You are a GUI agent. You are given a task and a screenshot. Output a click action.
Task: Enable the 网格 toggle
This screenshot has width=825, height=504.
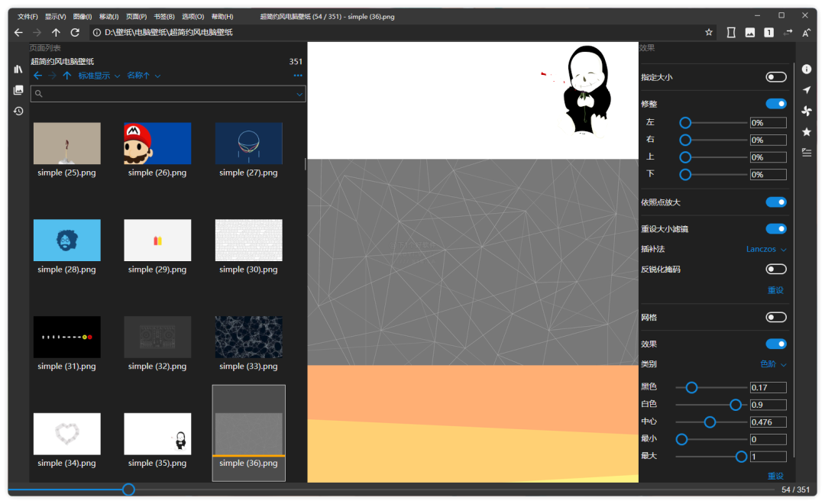[x=776, y=317]
